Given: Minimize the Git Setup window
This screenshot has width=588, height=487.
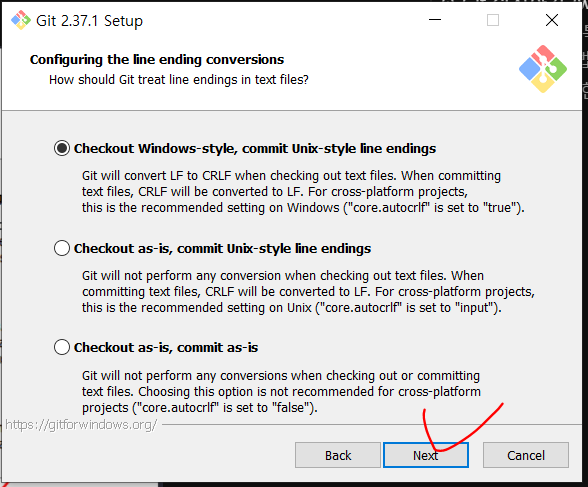Looking at the screenshot, I should click(435, 20).
